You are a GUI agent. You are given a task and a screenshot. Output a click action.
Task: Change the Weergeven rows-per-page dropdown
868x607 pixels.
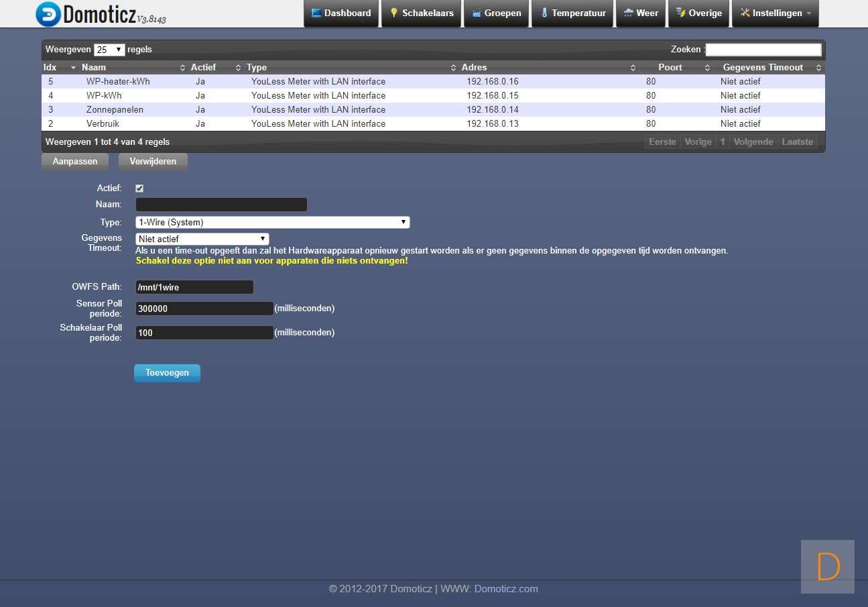point(110,50)
